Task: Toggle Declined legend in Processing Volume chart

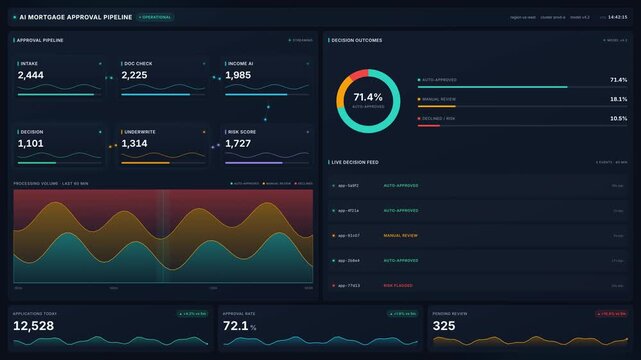Action: click(x=304, y=183)
